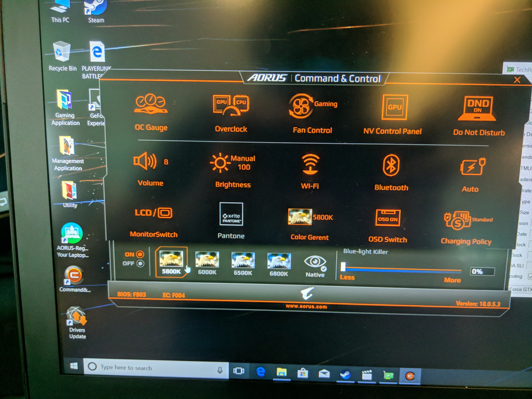
Task: Open the Command& desktop shortcut
Action: point(74,279)
